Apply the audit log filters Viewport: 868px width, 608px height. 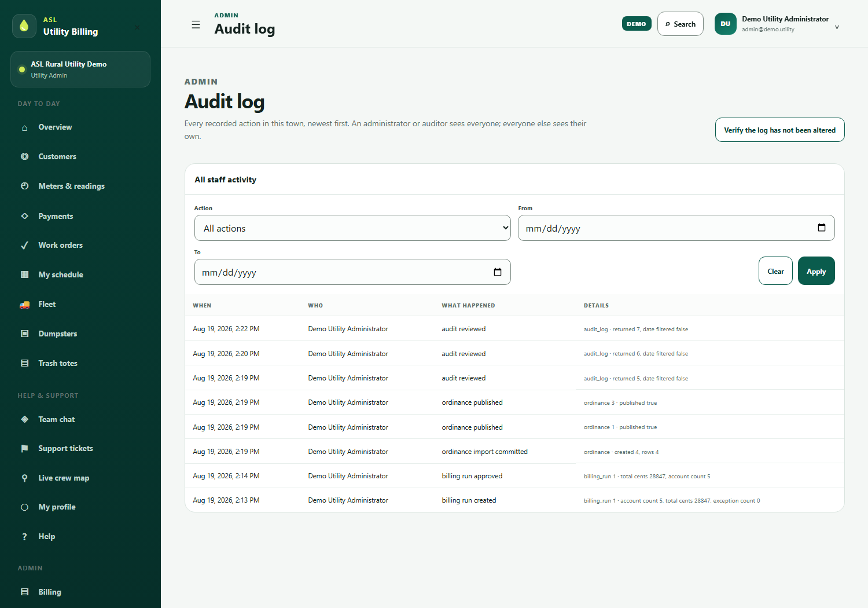tap(816, 271)
